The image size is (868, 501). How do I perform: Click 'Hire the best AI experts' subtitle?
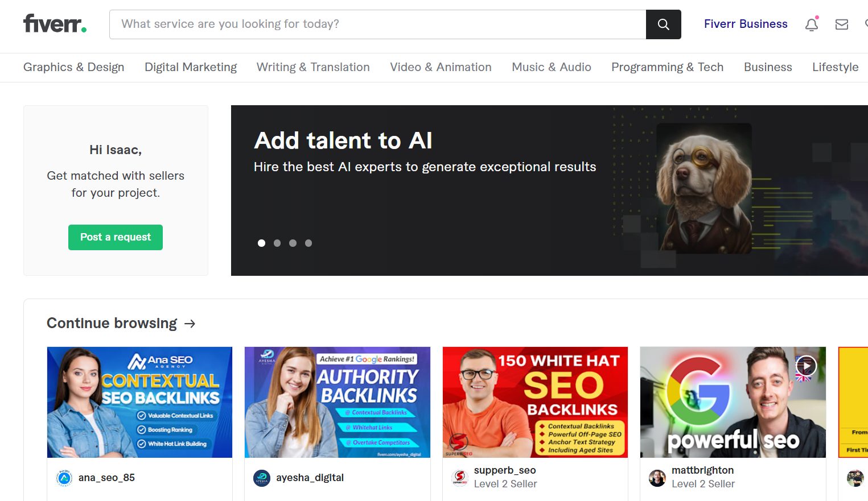pos(425,167)
